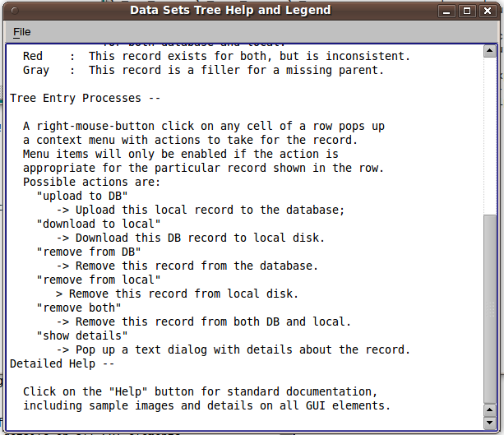Viewport: 504px width, 435px height.
Task: Click the "Tree Entry Processes --" heading text
Action: 85,98
